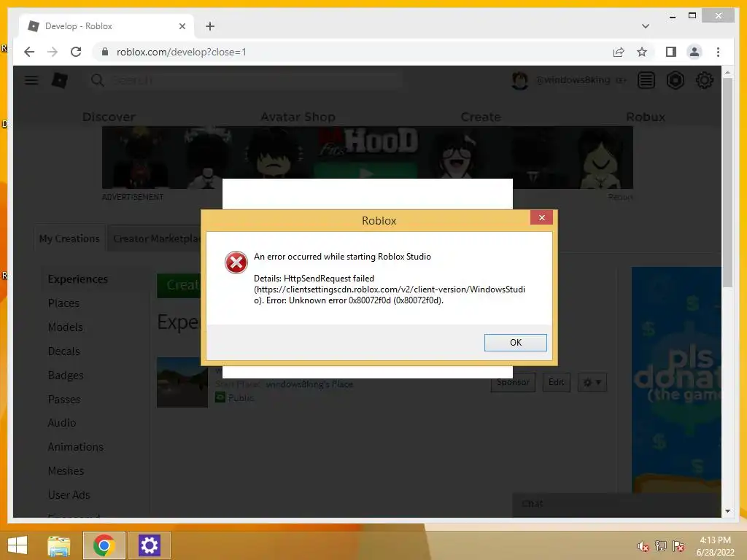Image resolution: width=747 pixels, height=560 pixels.
Task: Share this page using the share icon
Action: [x=619, y=52]
